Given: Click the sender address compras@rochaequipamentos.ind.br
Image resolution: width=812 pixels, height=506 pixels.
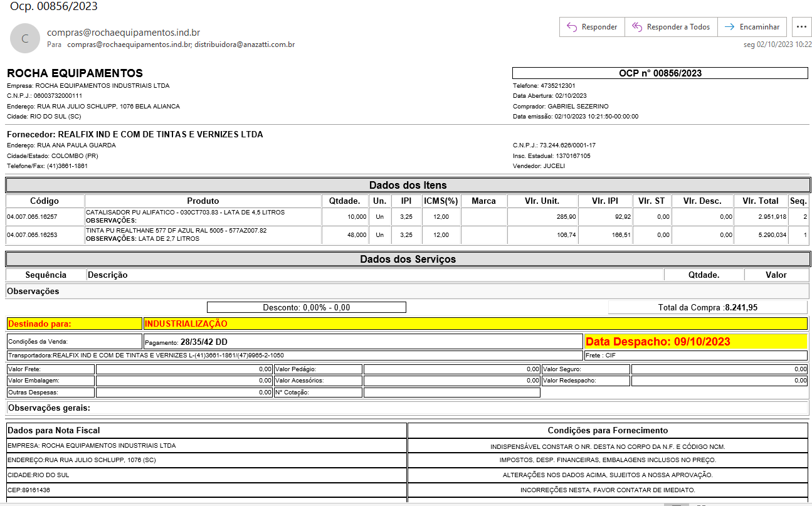Looking at the screenshot, I should (123, 33).
